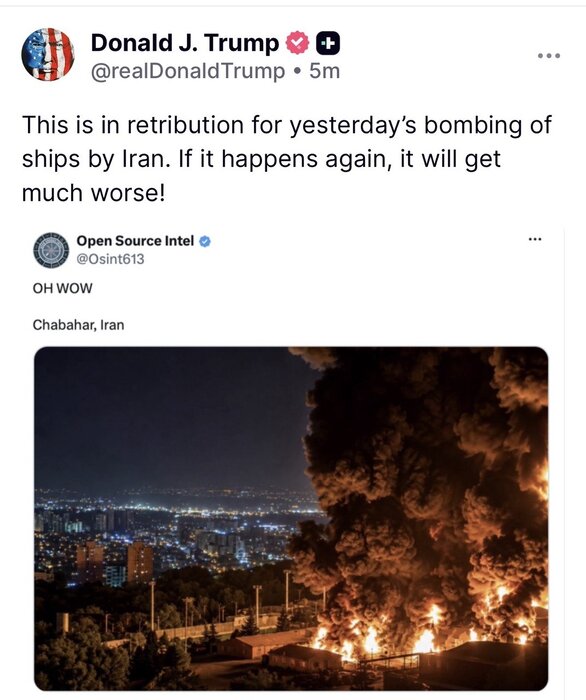Click the OH WOW quoted text
The width and height of the screenshot is (586, 700).
62,288
